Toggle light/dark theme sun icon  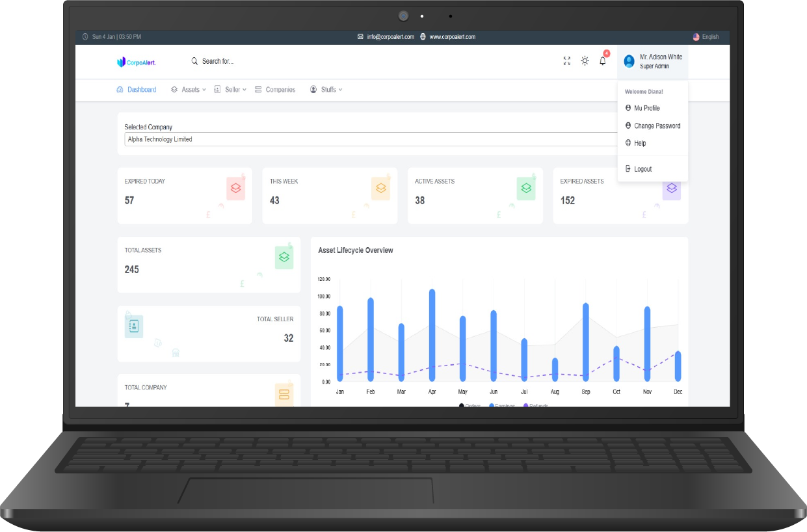pyautogui.click(x=585, y=61)
